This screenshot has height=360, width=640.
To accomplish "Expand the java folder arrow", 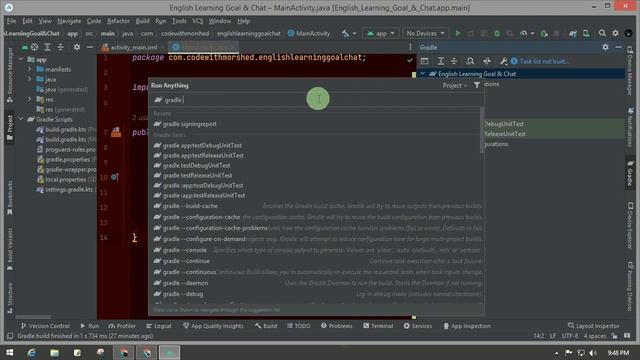I will (x=29, y=79).
